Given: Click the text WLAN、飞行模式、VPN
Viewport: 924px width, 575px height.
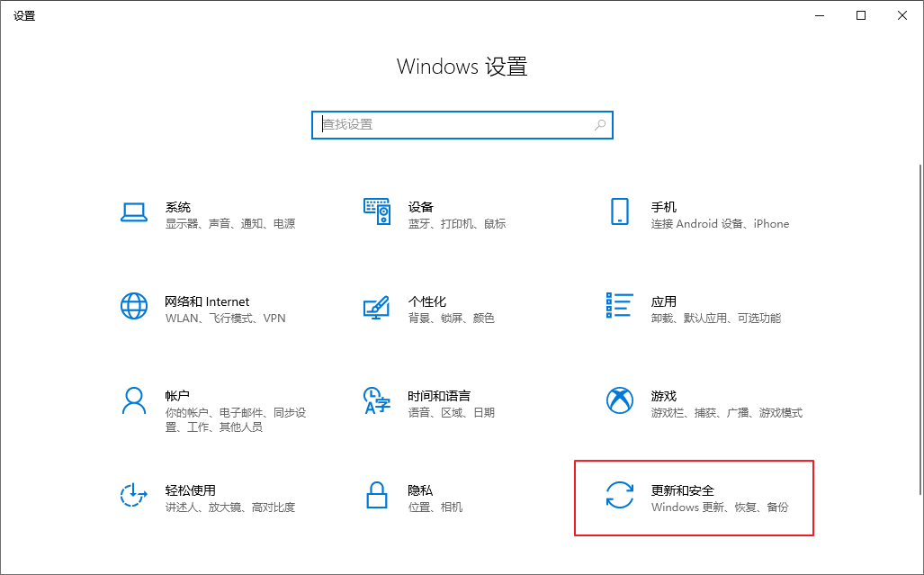Looking at the screenshot, I should 226,319.
